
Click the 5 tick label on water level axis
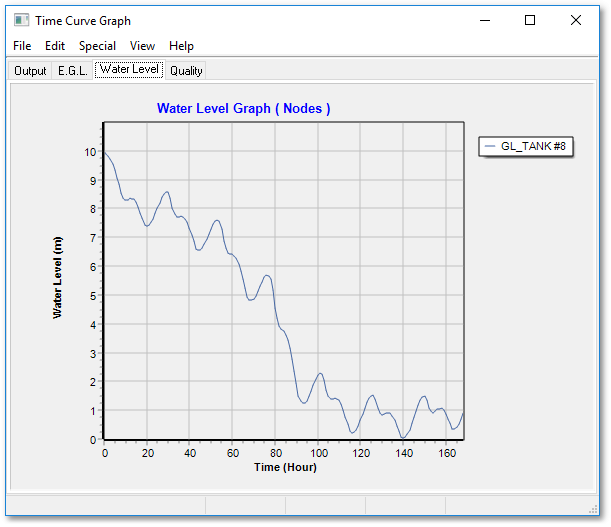tap(93, 296)
